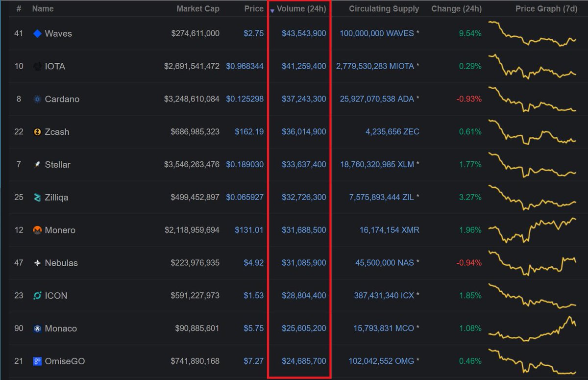Click Zilliqa 24h change 3.27%
Viewport: 588px width, 380px height.
[x=471, y=198]
